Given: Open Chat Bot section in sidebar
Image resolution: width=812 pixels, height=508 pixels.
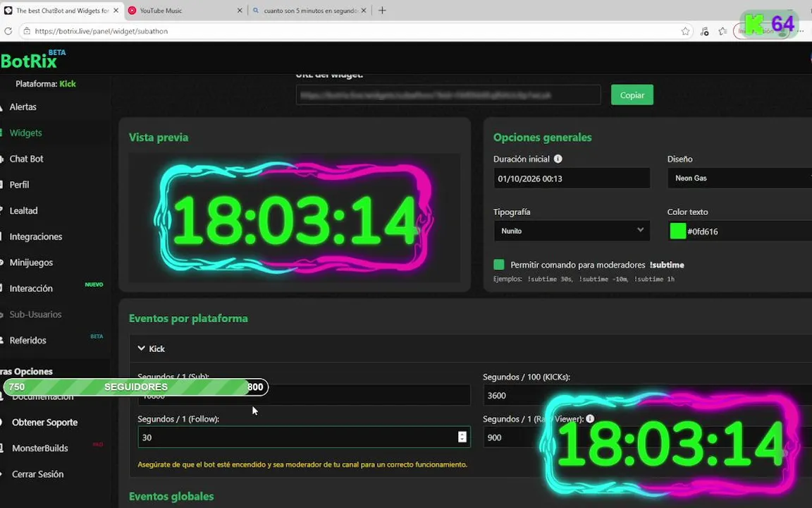Looking at the screenshot, I should 26,159.
